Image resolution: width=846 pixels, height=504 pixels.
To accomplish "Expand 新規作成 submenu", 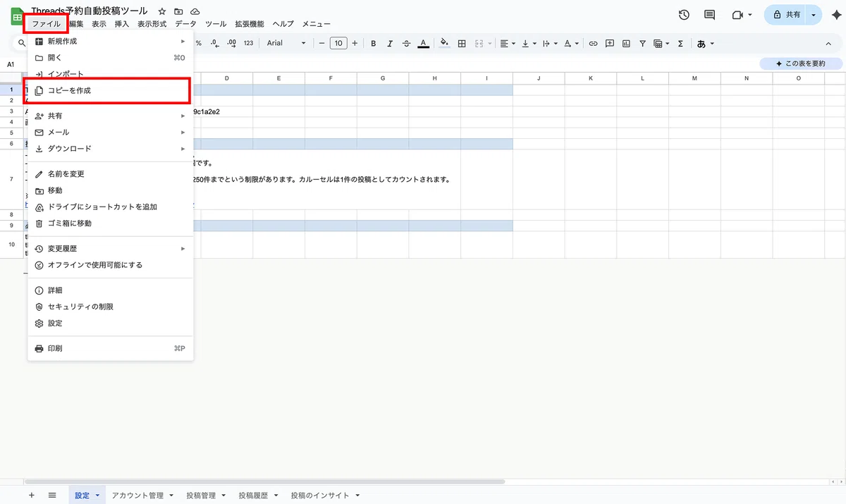I will (110, 41).
